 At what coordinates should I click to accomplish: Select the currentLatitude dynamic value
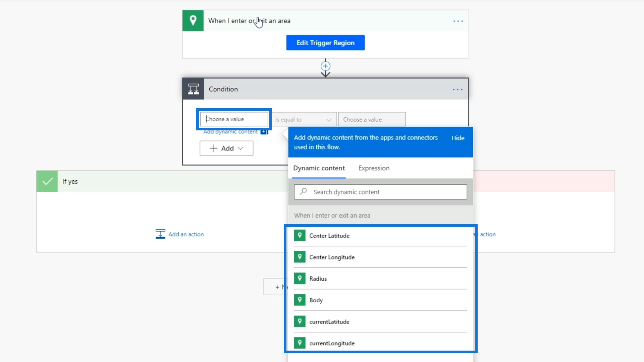coord(380,322)
